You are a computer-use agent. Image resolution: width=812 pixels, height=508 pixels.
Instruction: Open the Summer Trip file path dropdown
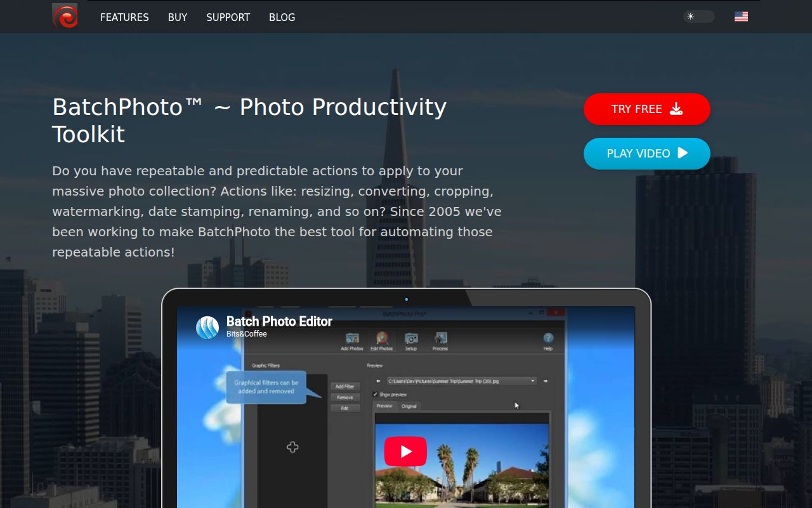point(462,381)
